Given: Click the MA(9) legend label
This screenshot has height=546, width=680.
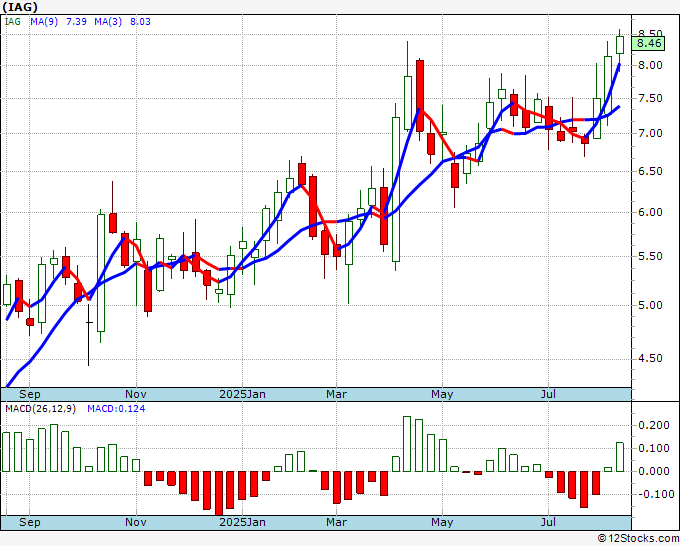Looking at the screenshot, I should [x=44, y=21].
